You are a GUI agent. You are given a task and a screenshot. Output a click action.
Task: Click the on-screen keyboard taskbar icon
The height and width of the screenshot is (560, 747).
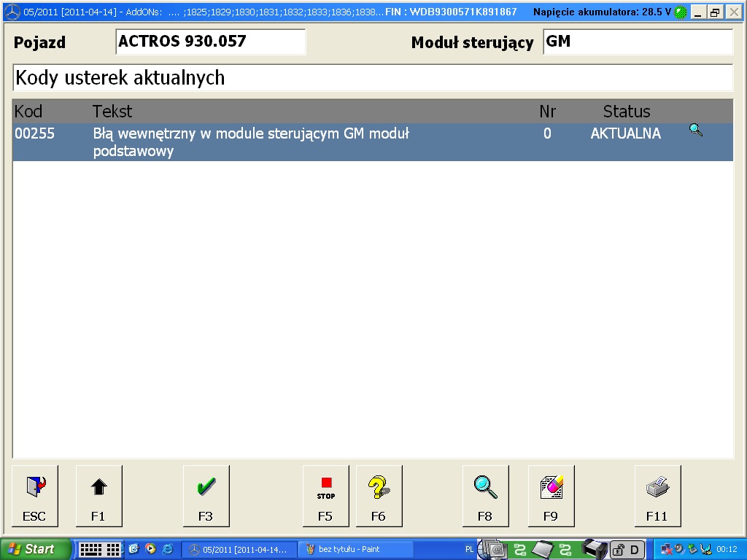click(100, 549)
